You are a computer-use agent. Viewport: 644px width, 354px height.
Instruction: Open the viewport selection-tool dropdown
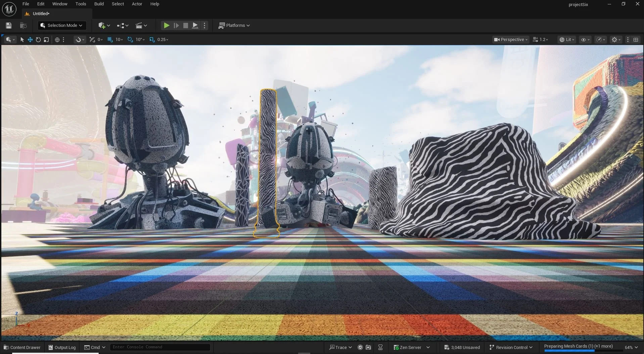[10, 40]
